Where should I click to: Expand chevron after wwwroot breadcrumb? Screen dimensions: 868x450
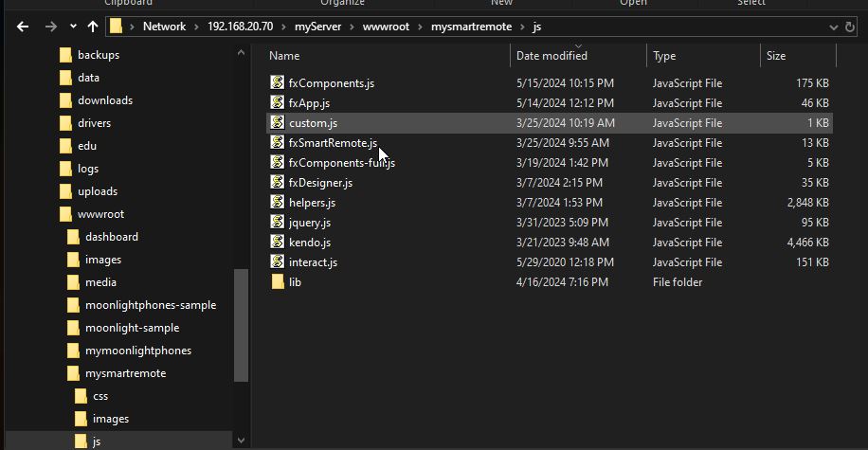pos(420,27)
